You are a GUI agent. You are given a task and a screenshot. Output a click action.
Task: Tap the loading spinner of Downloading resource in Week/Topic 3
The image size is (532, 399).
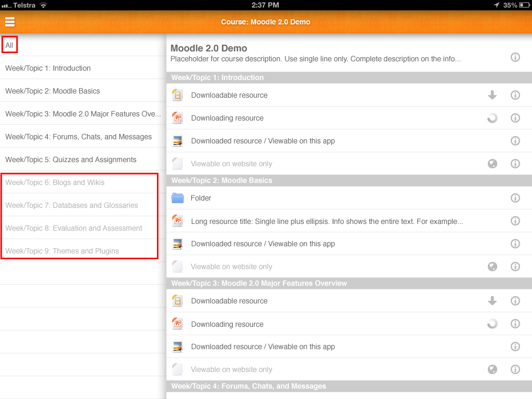[493, 324]
